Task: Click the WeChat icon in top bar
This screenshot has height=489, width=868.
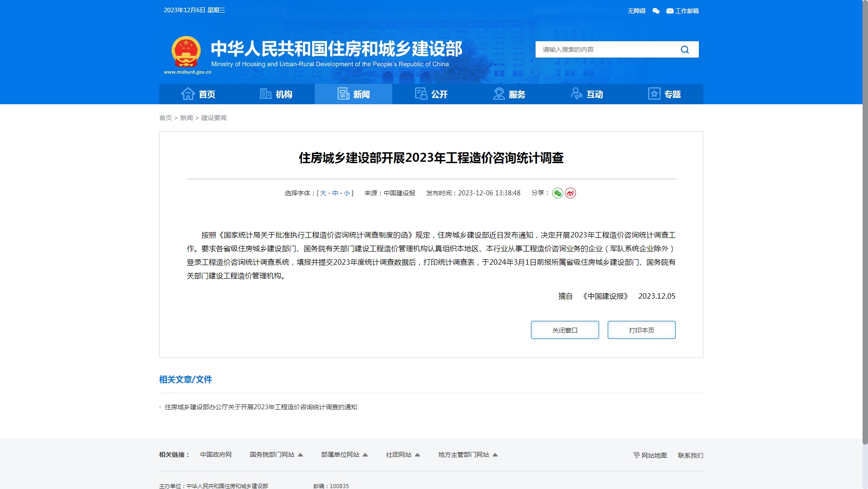Action: pos(656,11)
